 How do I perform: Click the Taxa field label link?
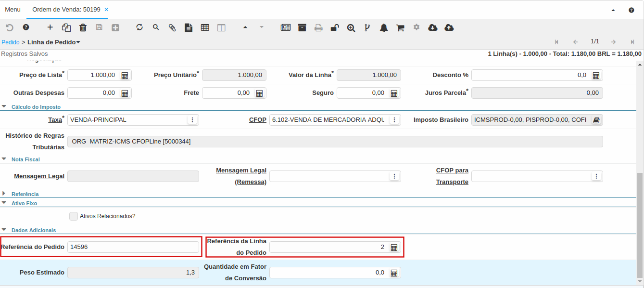pyautogui.click(x=55, y=120)
